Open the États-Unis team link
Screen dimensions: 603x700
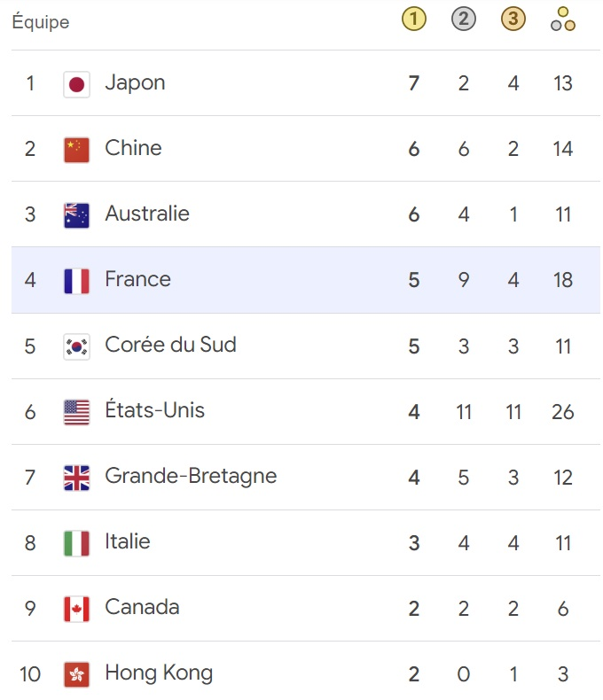(154, 410)
